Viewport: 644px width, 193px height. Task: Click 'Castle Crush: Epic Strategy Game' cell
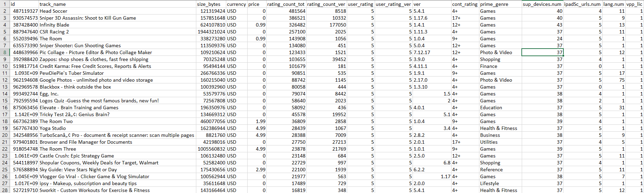tap(117, 156)
